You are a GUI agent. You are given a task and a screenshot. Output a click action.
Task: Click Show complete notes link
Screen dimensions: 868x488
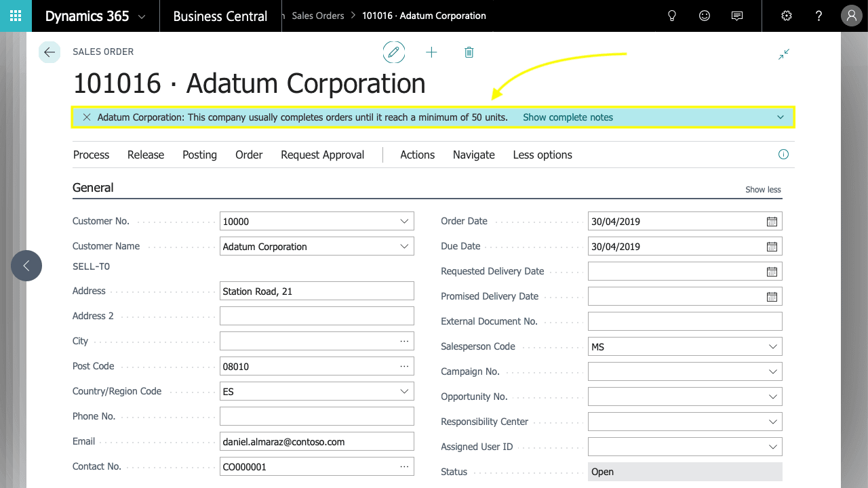[x=568, y=117]
